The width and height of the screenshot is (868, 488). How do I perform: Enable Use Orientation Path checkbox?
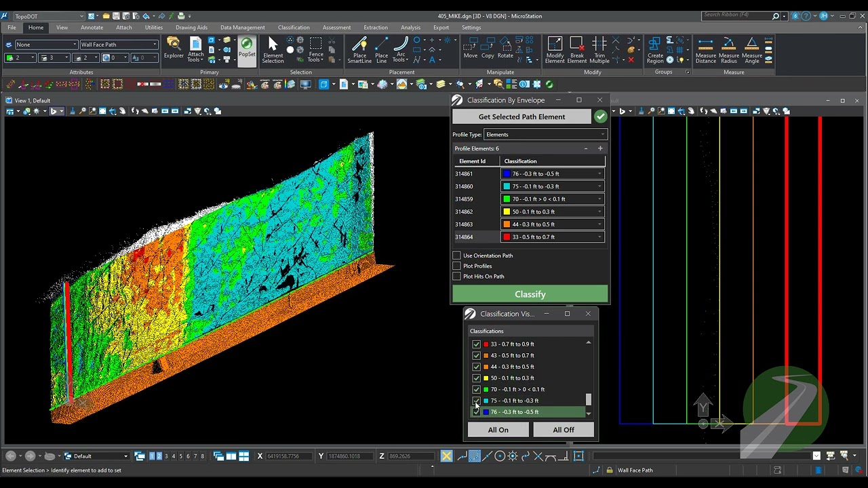click(x=456, y=256)
